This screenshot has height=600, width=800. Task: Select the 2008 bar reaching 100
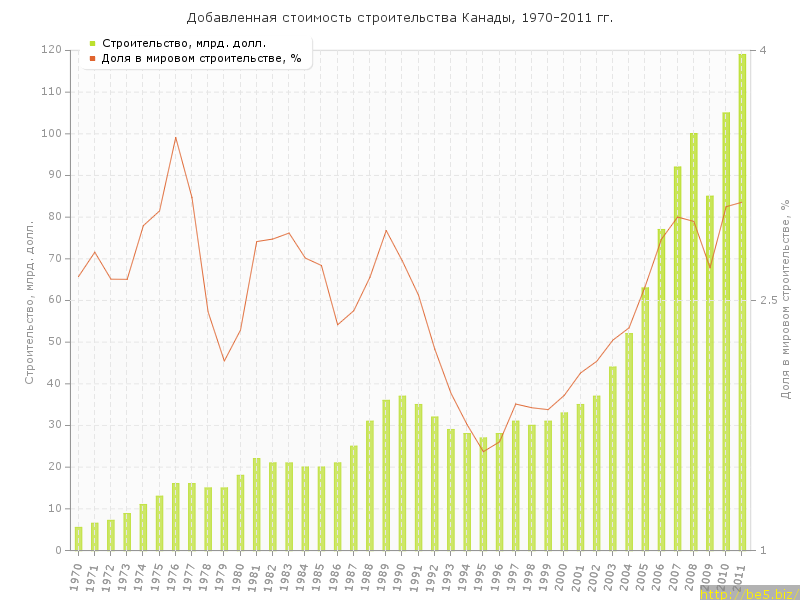(x=693, y=340)
